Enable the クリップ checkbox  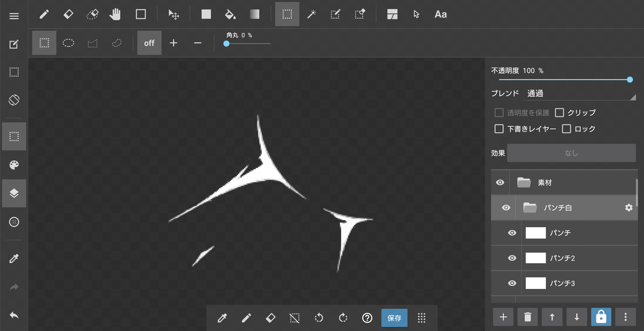coord(559,113)
